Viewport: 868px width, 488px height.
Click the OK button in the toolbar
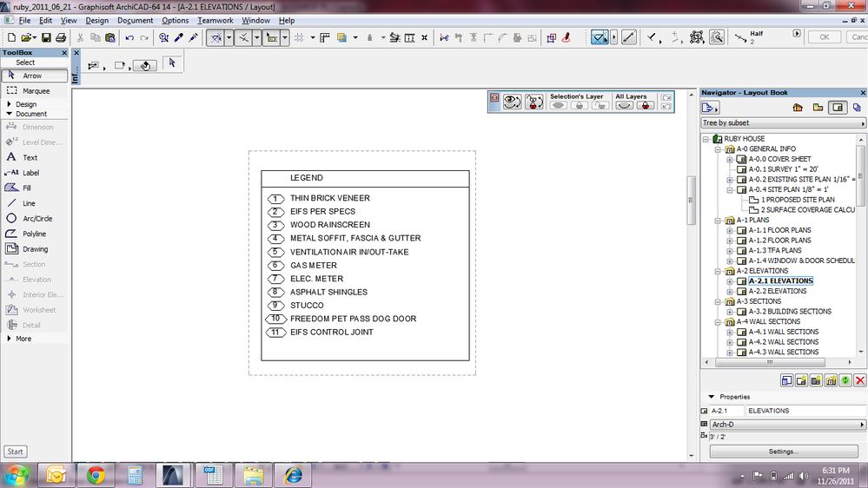[825, 37]
